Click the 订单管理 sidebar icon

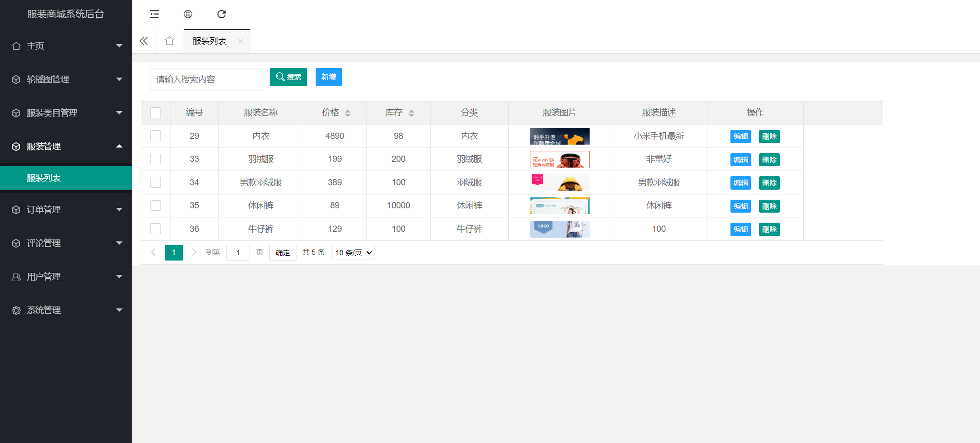click(16, 209)
